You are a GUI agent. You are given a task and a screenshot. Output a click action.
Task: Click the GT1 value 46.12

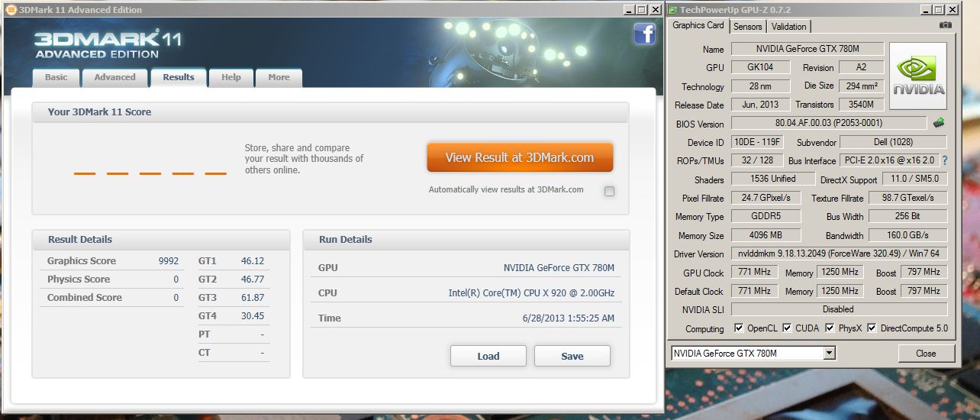253,261
